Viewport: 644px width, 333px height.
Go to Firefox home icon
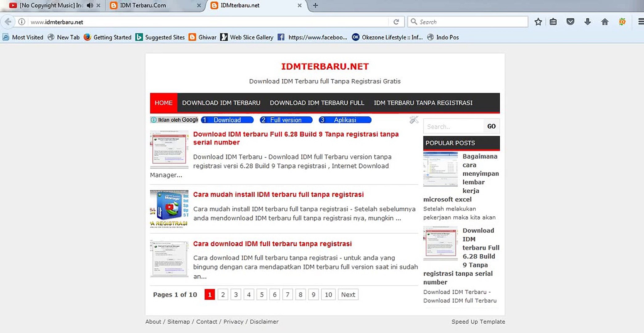pyautogui.click(x=605, y=22)
